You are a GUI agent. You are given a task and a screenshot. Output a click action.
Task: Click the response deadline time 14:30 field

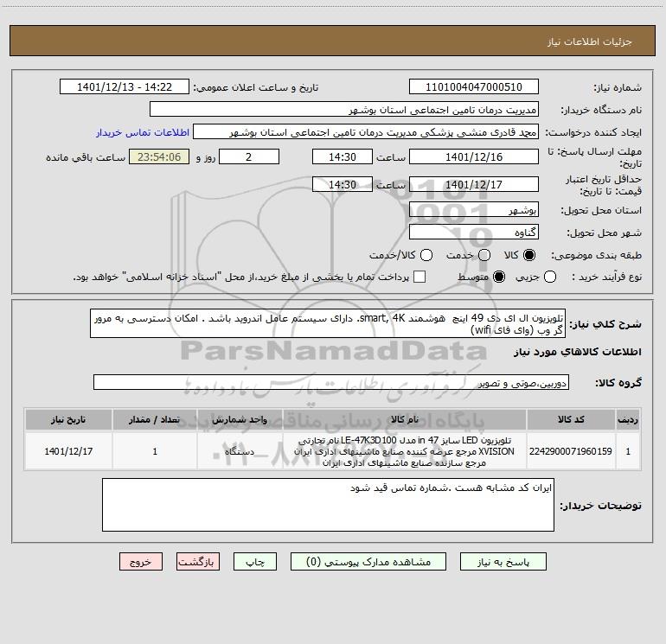(343, 156)
